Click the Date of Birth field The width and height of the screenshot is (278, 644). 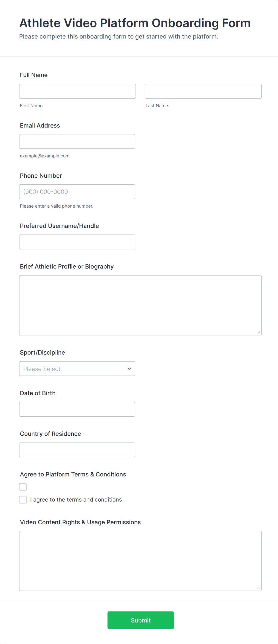click(x=77, y=409)
